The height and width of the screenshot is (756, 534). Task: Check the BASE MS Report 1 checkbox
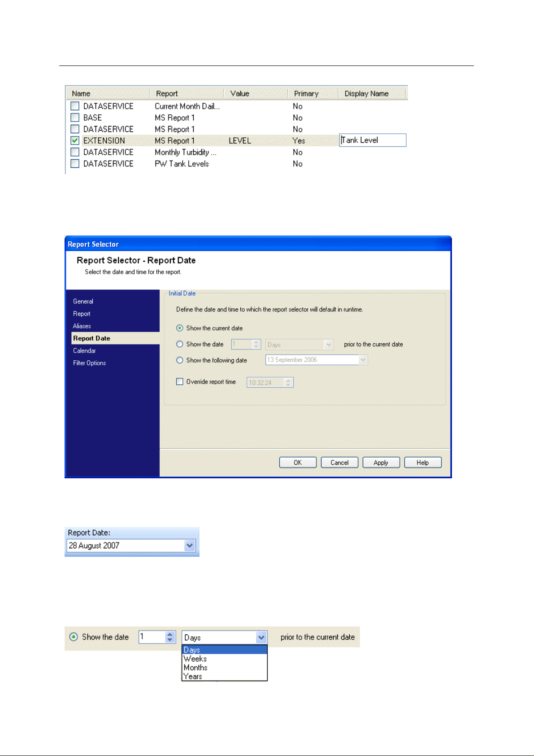coord(75,118)
